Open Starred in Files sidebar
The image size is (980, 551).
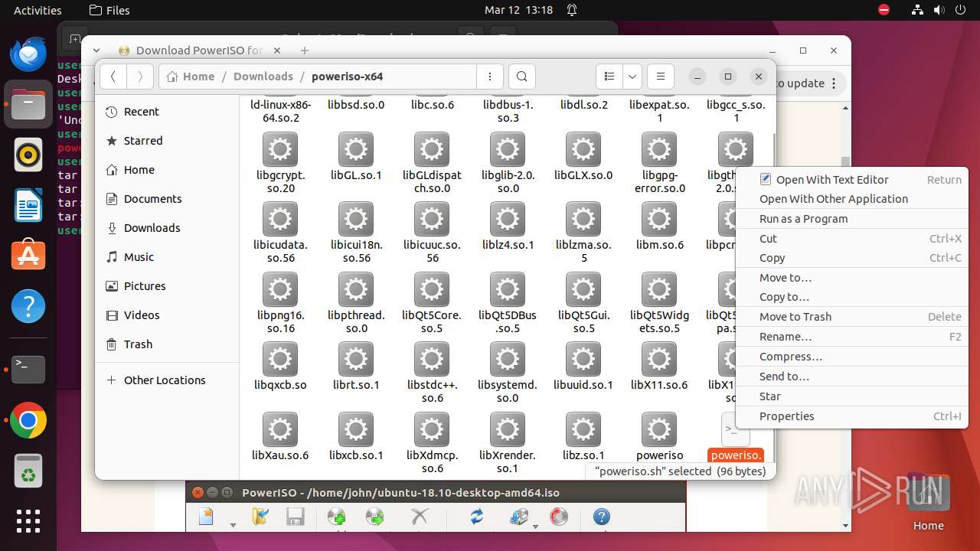(x=167, y=141)
